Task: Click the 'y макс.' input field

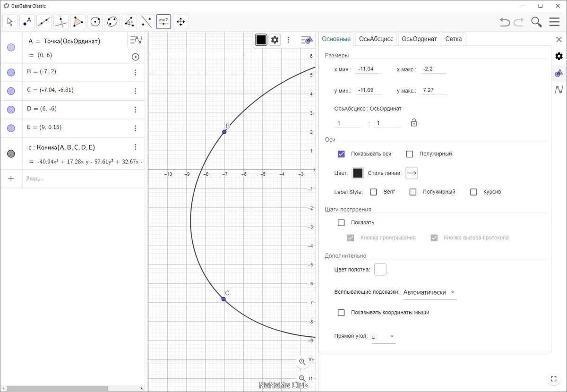Action: click(433, 90)
